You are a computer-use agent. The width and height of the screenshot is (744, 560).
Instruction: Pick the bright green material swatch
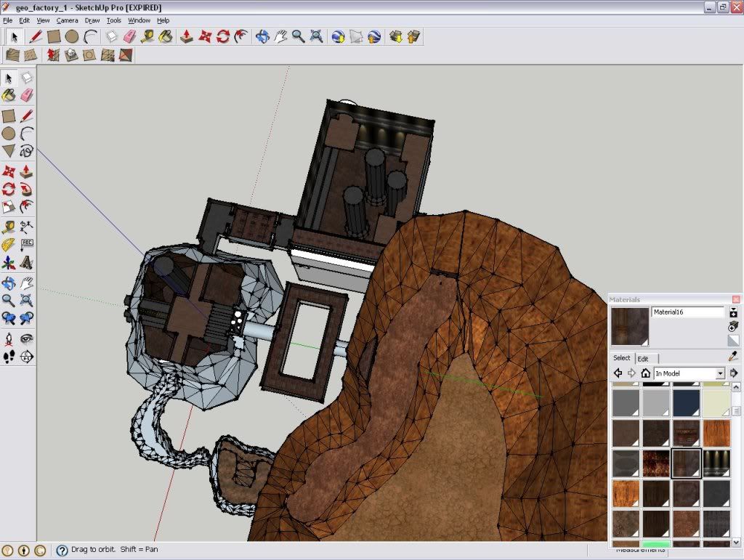656,543
